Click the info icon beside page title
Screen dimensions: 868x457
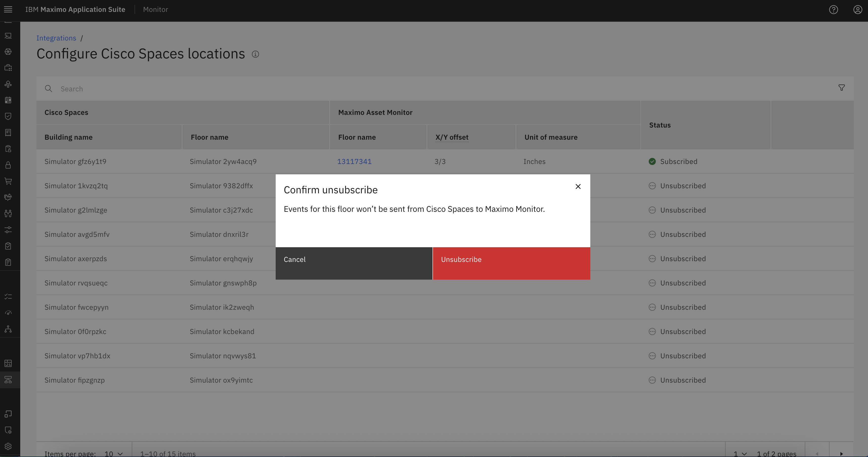click(x=255, y=54)
